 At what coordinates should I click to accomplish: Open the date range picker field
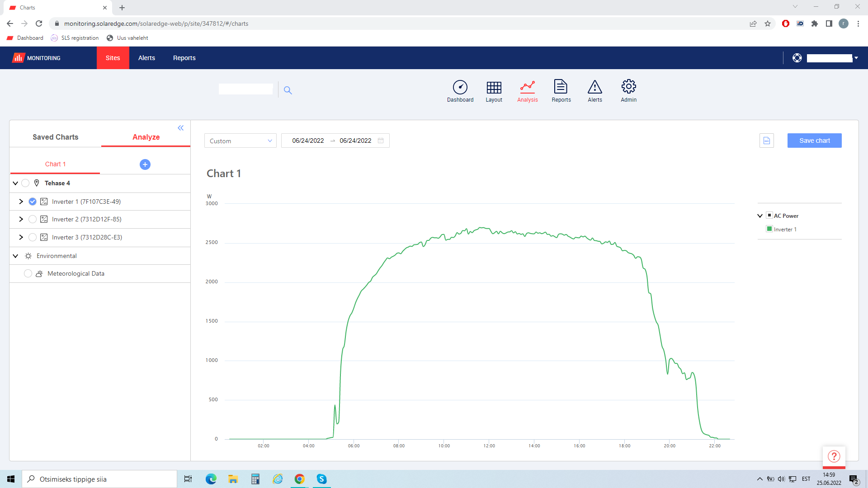click(x=335, y=141)
